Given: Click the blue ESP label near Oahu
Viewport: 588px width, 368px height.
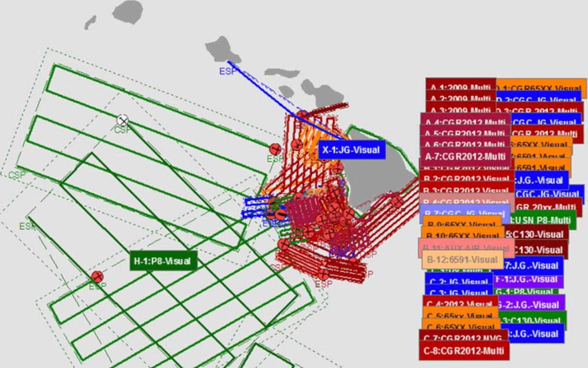Looking at the screenshot, I should 227,71.
